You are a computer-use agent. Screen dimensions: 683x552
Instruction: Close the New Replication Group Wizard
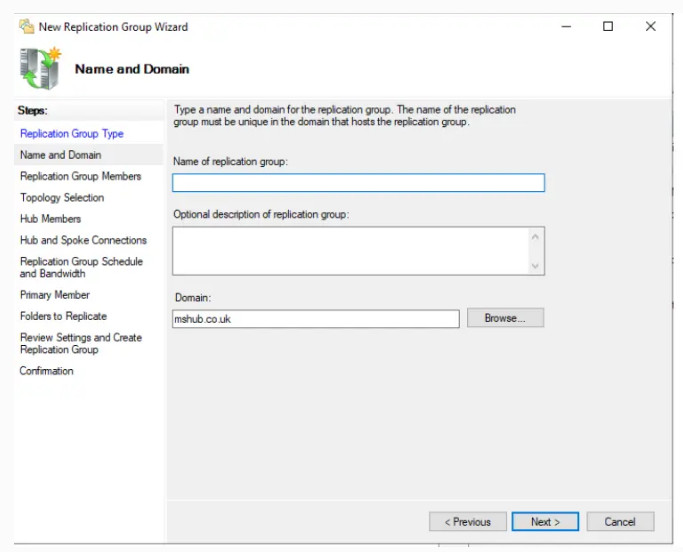point(650,27)
